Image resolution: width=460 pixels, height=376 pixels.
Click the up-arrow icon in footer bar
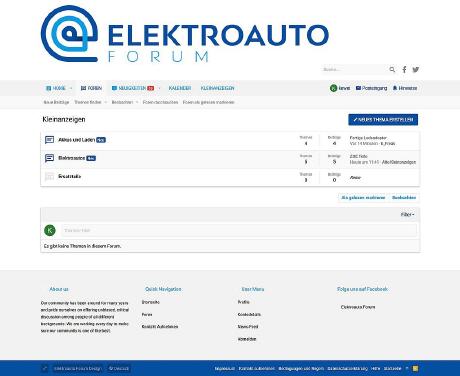point(407,368)
